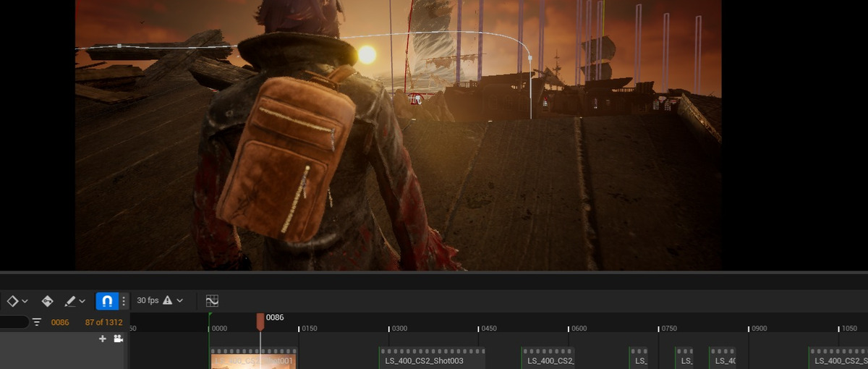Click the 87 of 1312 frame counter

[103, 322]
